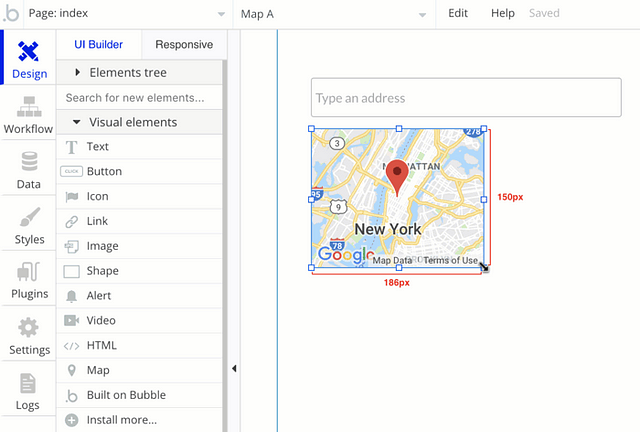Open the Terms of Use link
Image resolution: width=640 pixels, height=432 pixels.
click(450, 261)
